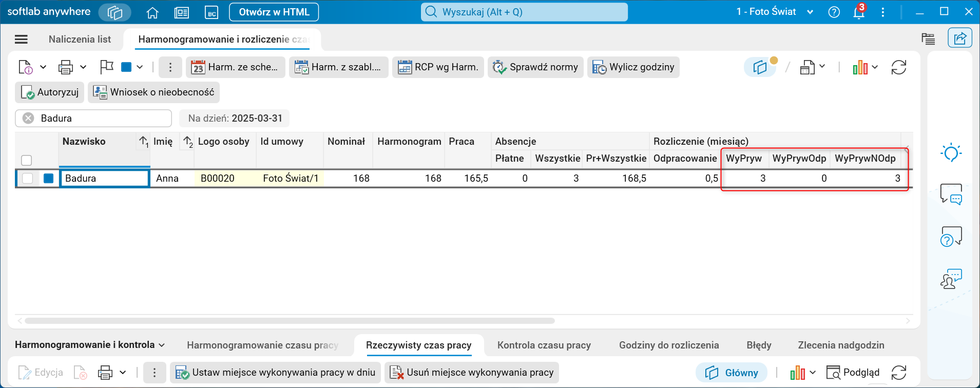Toggle the blue marker in Badura row
The image size is (980, 388).
coord(49,178)
